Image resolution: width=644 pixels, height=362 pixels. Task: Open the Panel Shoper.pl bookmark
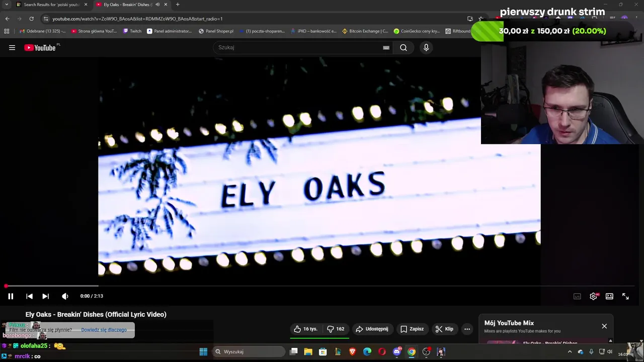(x=216, y=31)
